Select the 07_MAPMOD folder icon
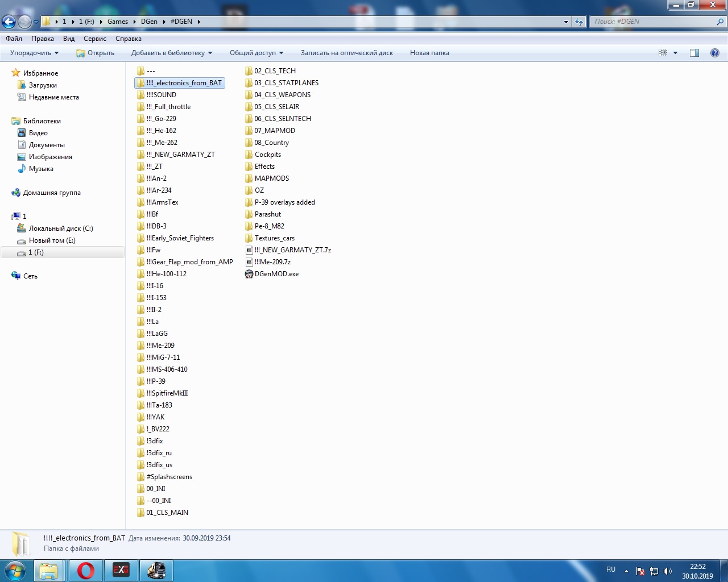Viewport: 728px width, 582px height. pos(249,131)
